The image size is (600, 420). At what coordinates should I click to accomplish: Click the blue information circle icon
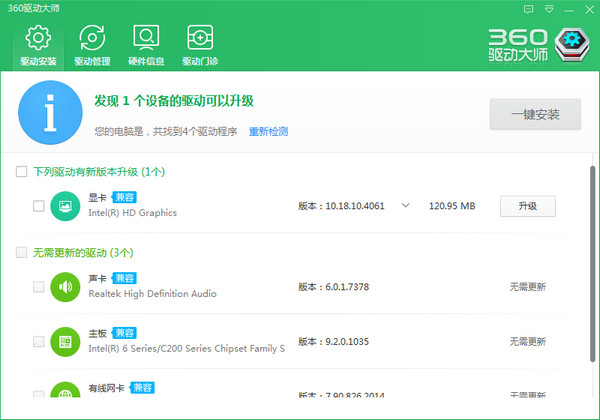pos(49,114)
